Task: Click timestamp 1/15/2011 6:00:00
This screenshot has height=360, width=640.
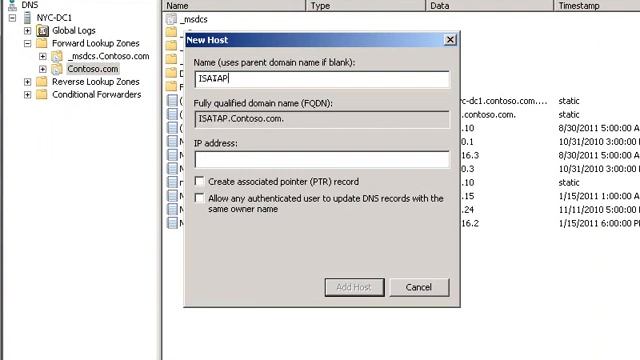Action: click(599, 224)
